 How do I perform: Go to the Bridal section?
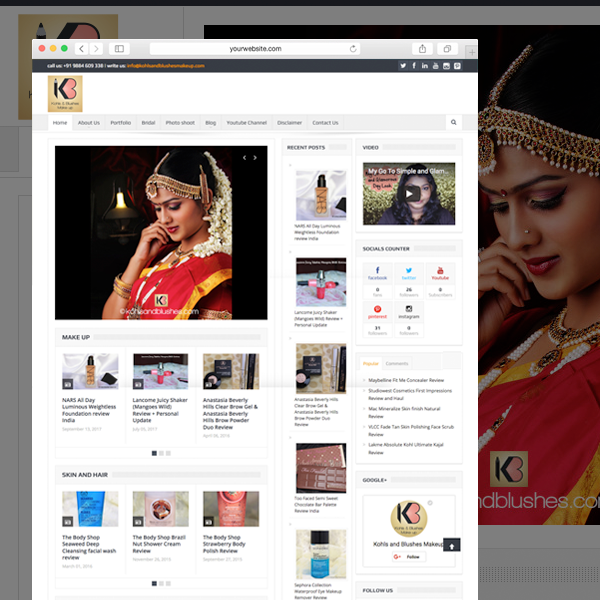tap(148, 123)
